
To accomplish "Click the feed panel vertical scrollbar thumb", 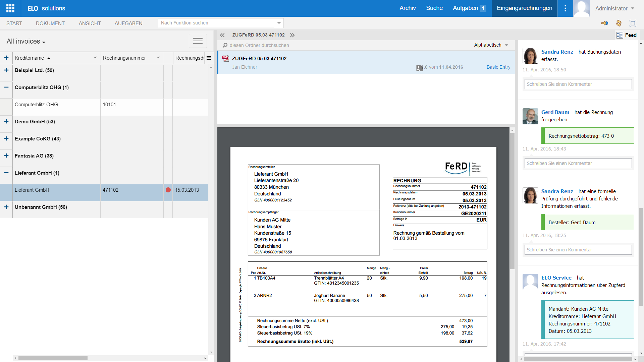I will tap(641, 257).
